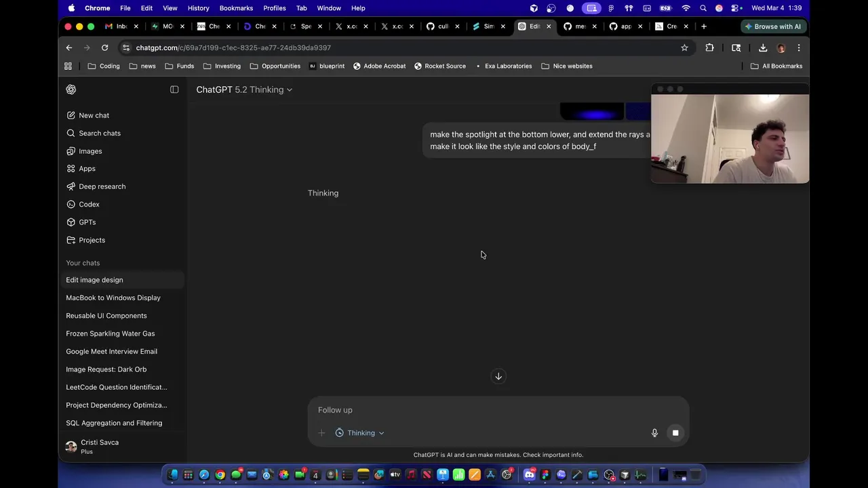Expand the ChatGPT 5.2 Thinking model selector
Screen dimensions: 868x488
pyautogui.click(x=244, y=89)
